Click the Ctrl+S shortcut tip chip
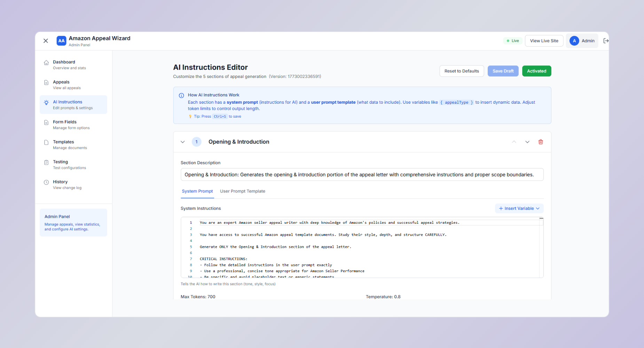Screen dimensions: 644x348 (x=220, y=117)
